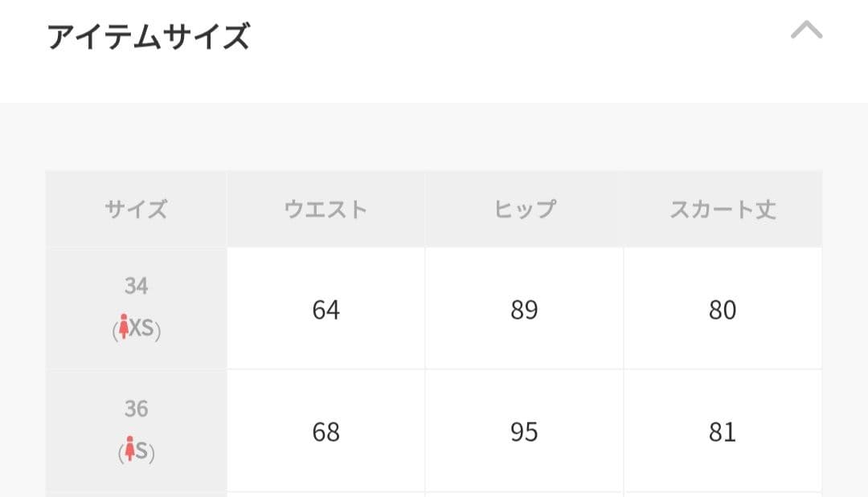Click the gray area above the size table
The height and width of the screenshot is (497, 868).
434,136
